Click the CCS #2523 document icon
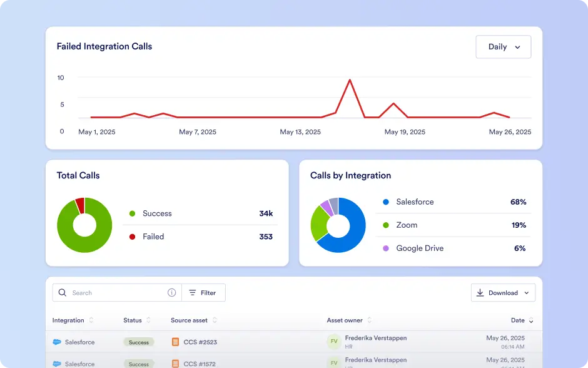588x368 pixels. point(175,342)
